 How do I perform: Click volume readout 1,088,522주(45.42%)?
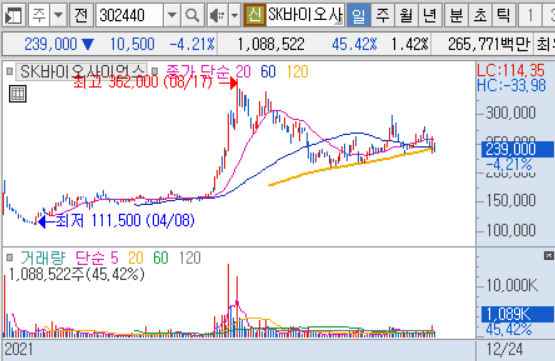[x=76, y=274]
